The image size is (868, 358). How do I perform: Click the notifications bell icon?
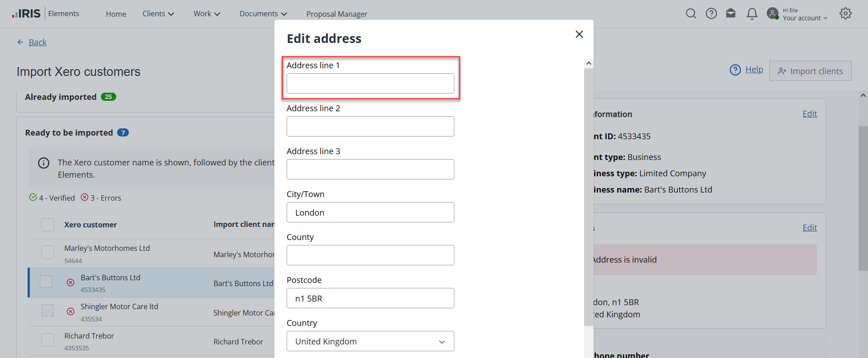(752, 14)
